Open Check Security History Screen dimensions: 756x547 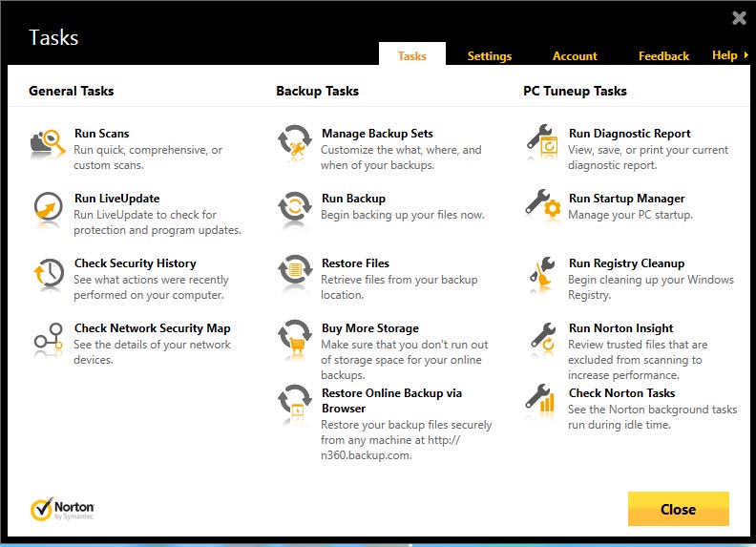(x=136, y=263)
